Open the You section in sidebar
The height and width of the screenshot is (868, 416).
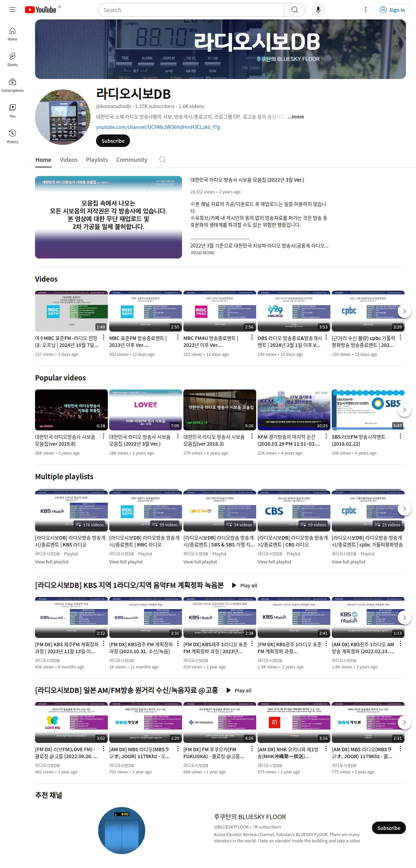[12, 111]
